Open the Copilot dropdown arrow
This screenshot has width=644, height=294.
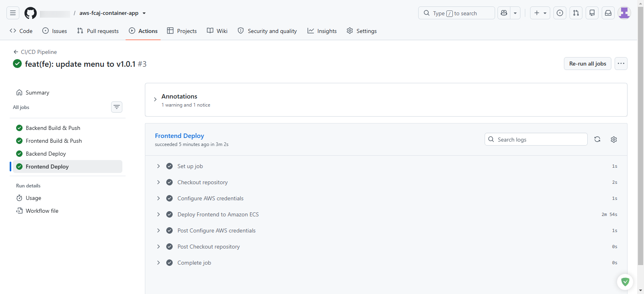pyautogui.click(x=515, y=13)
